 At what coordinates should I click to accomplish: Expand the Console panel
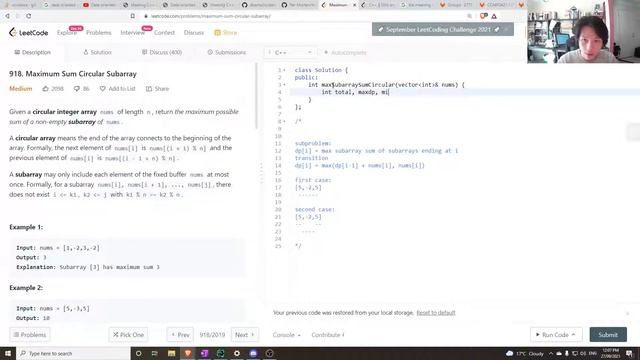tap(287, 335)
